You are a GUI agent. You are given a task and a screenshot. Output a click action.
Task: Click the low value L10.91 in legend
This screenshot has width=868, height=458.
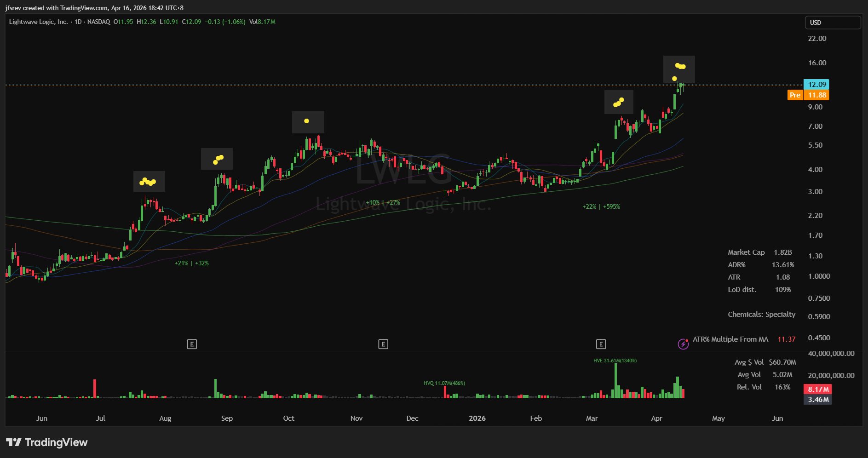click(x=169, y=22)
